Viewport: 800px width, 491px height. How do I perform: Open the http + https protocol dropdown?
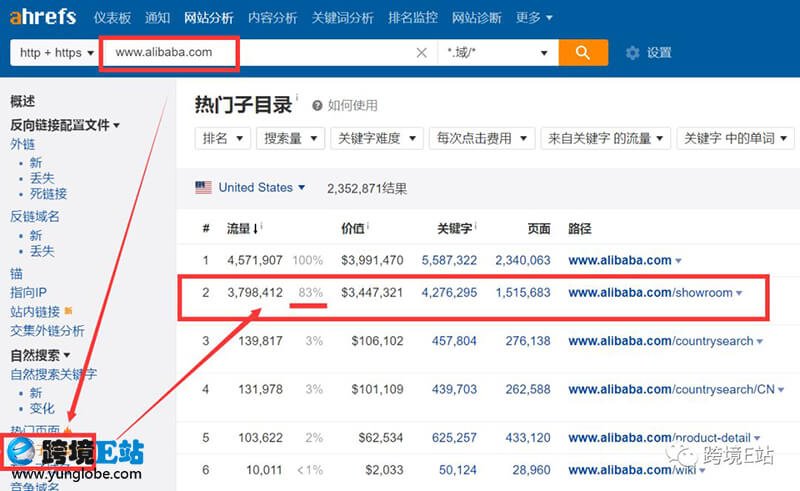tap(55, 53)
